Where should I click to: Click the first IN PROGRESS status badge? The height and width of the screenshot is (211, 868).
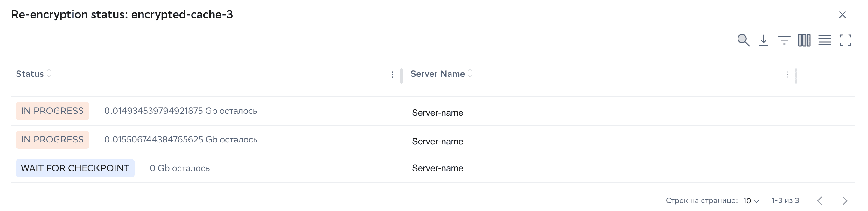point(52,111)
